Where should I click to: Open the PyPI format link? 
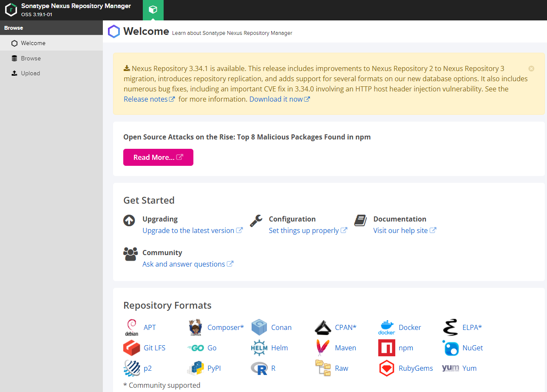click(214, 368)
